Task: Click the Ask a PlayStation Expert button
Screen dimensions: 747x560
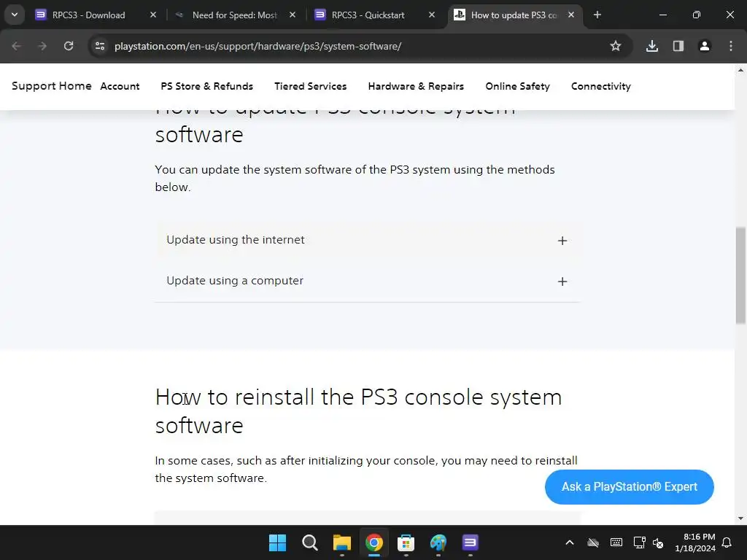Action: pyautogui.click(x=630, y=486)
